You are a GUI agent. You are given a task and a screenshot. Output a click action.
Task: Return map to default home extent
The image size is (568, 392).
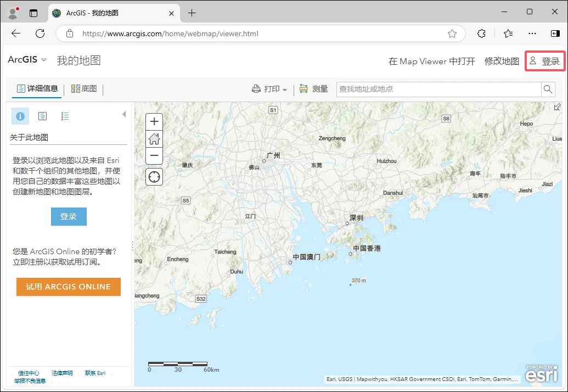pos(154,138)
